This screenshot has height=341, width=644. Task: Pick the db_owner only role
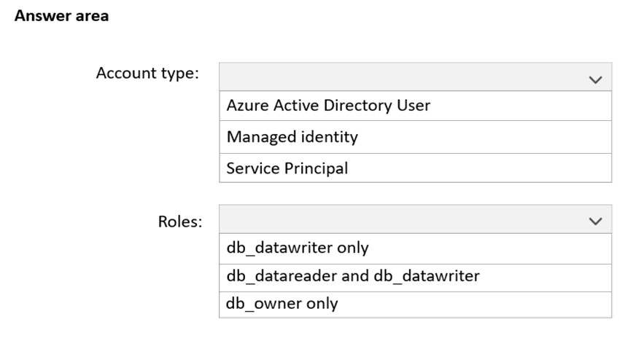[415, 305]
